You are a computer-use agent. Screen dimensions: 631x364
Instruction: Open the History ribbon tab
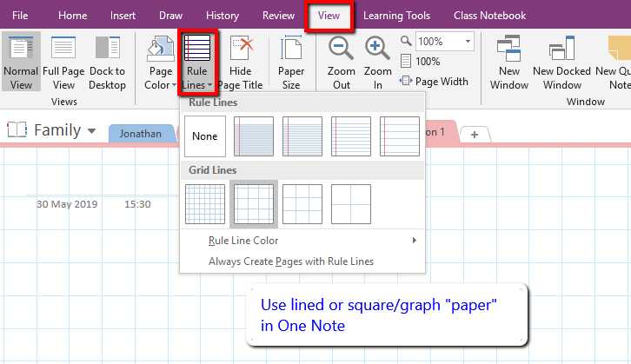point(223,16)
